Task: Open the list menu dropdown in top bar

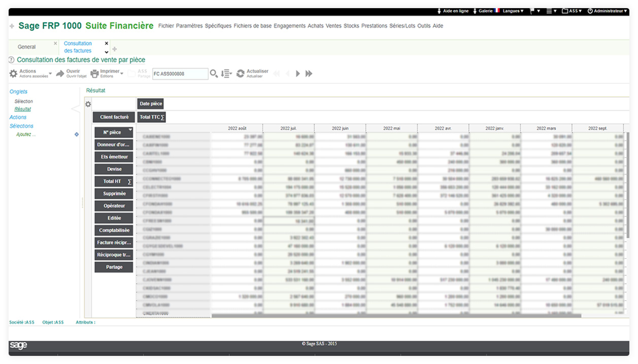Action: click(552, 11)
